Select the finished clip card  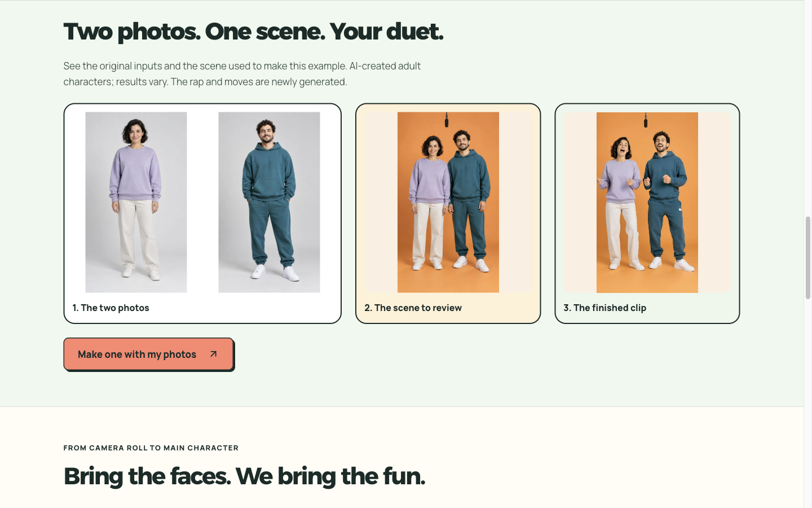coord(647,213)
